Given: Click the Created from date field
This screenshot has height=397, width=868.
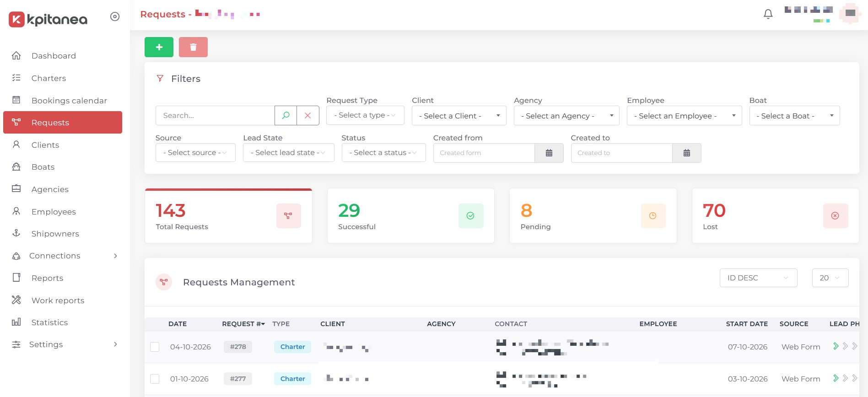Looking at the screenshot, I should 484,153.
